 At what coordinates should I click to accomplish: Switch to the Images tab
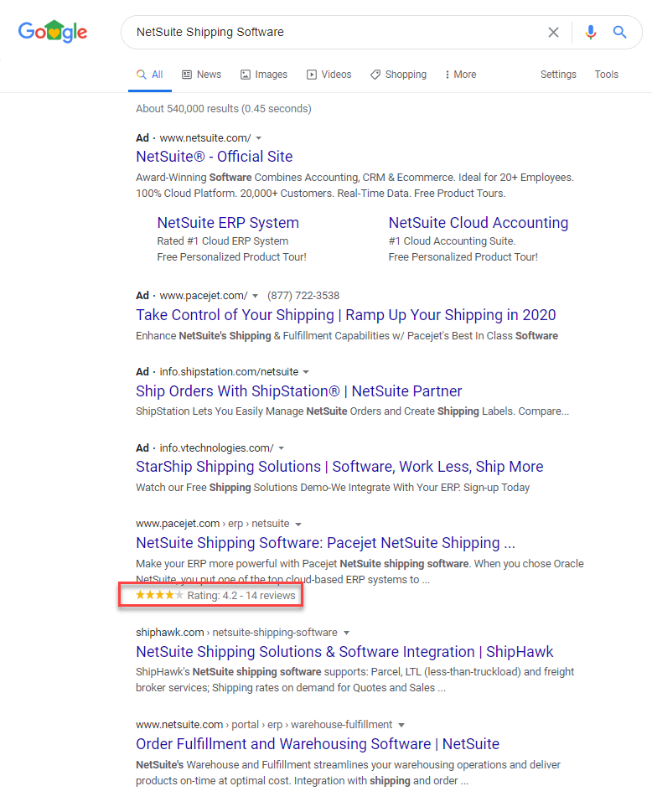(x=264, y=75)
